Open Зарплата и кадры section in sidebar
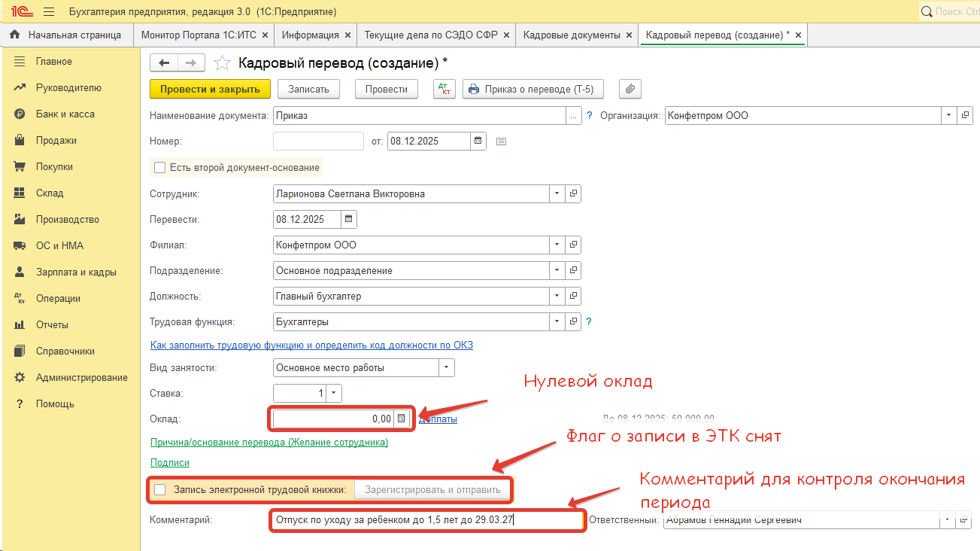This screenshot has height=551, width=980. (76, 272)
